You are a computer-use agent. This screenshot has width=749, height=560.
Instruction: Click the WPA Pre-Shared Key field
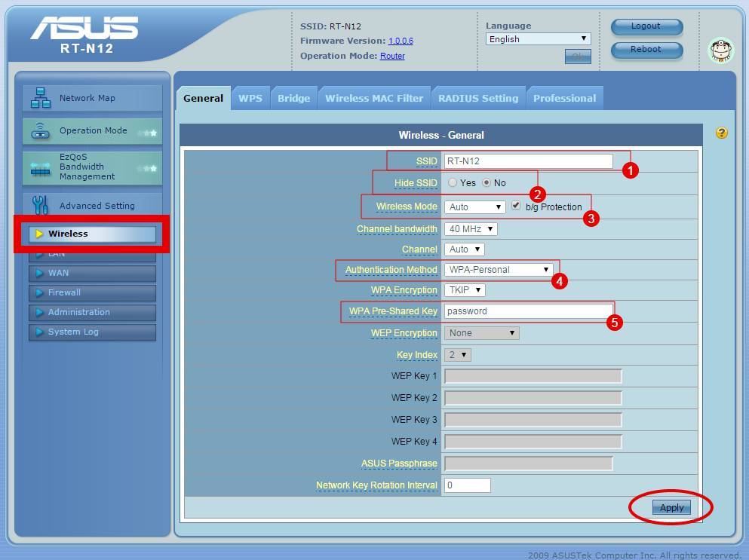click(x=528, y=311)
